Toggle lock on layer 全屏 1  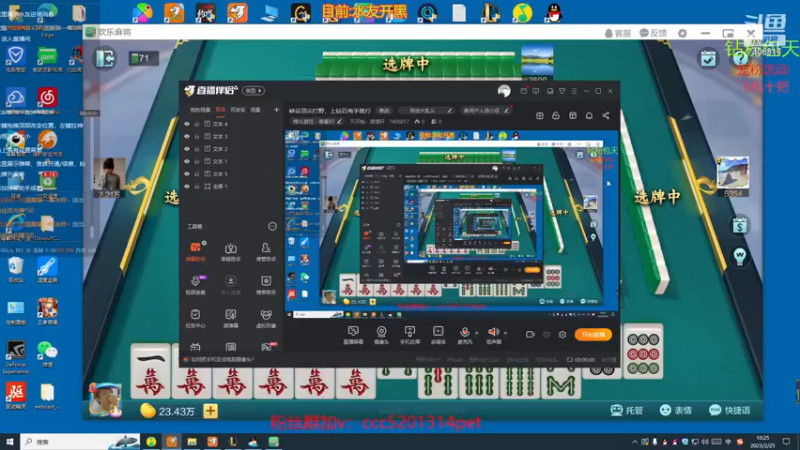197,186
